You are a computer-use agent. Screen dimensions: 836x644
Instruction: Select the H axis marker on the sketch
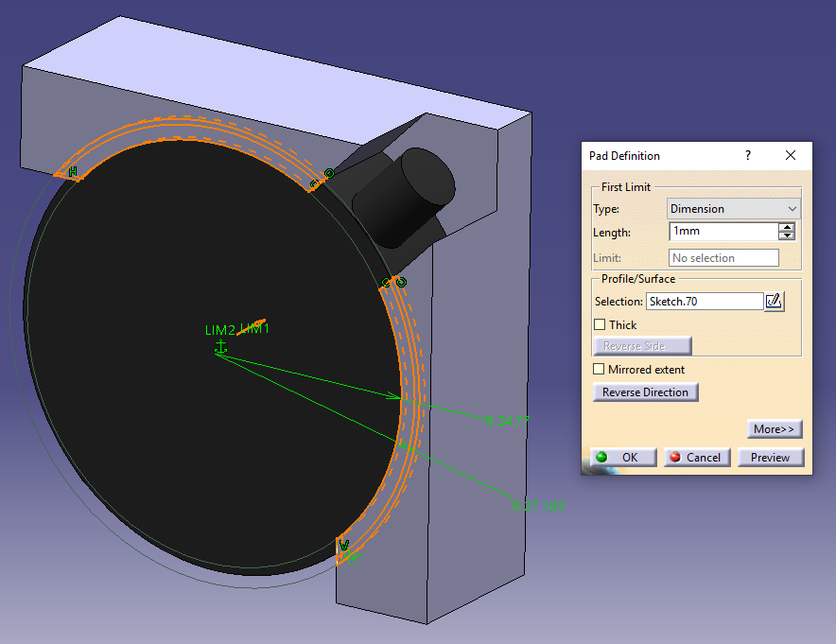click(72, 172)
